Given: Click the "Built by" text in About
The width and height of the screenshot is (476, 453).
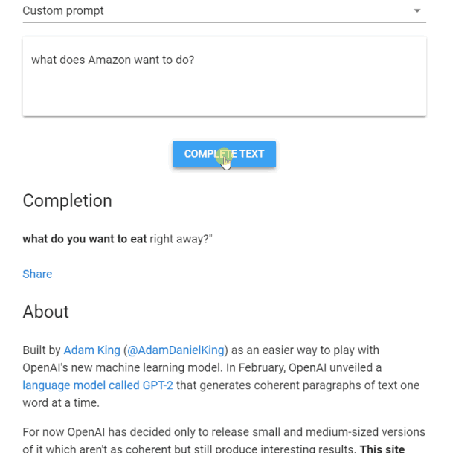Looking at the screenshot, I should click(x=42, y=350).
